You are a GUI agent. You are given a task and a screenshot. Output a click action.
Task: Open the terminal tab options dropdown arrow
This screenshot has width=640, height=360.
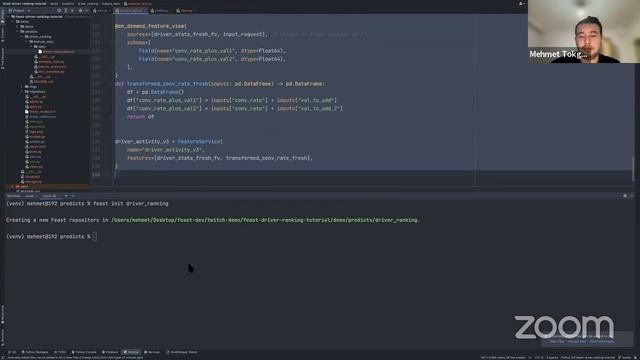click(x=73, y=196)
